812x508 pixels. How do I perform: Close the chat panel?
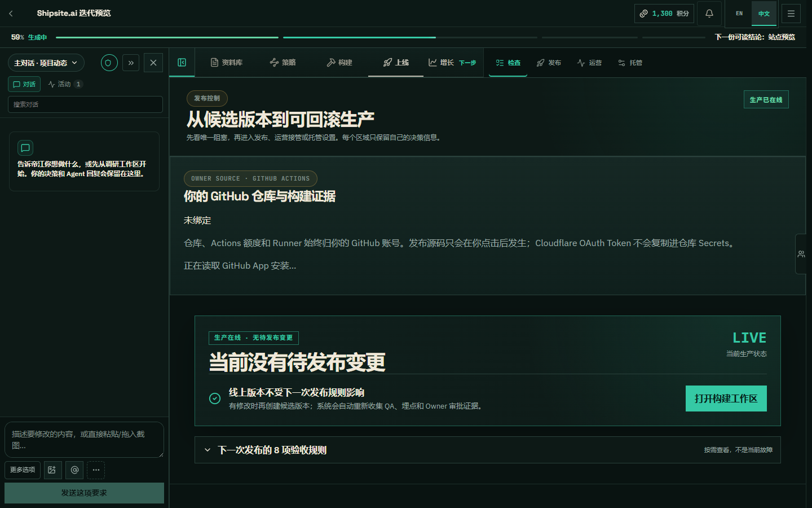(x=153, y=63)
